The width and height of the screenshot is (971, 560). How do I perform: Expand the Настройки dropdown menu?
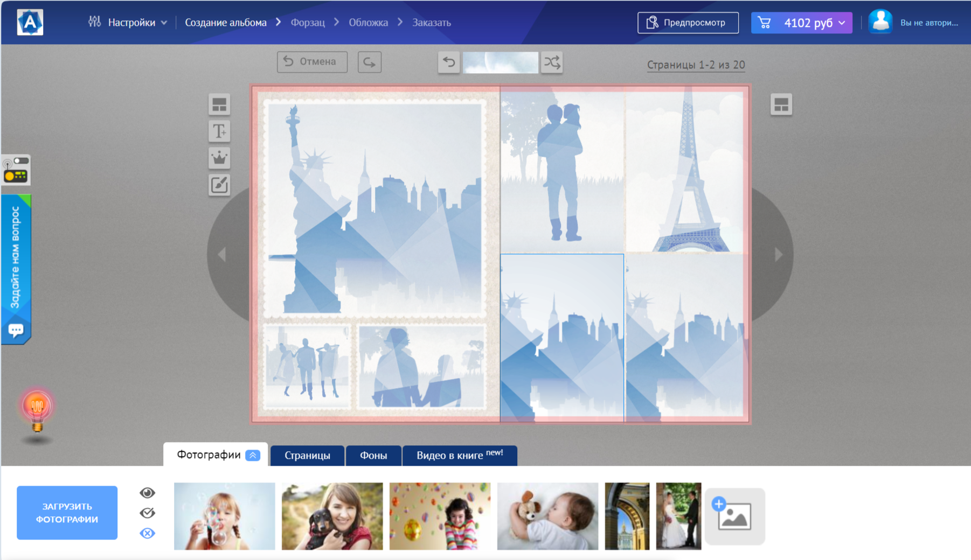pyautogui.click(x=128, y=23)
